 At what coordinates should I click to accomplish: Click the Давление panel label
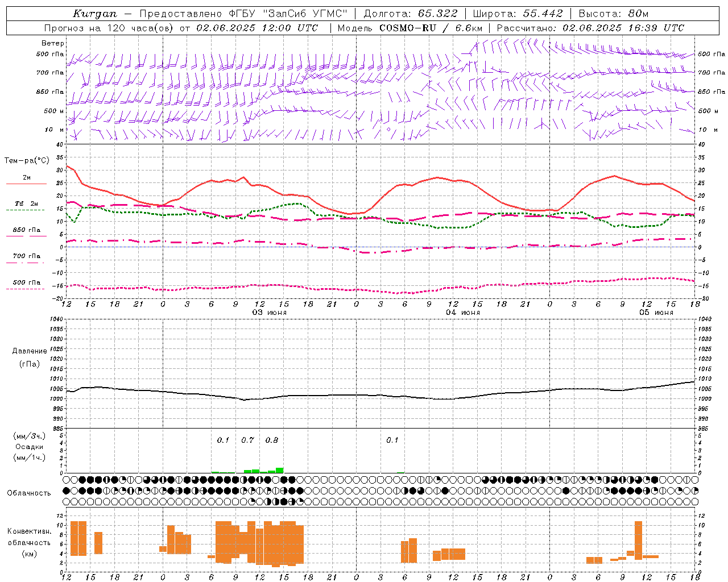(x=30, y=351)
